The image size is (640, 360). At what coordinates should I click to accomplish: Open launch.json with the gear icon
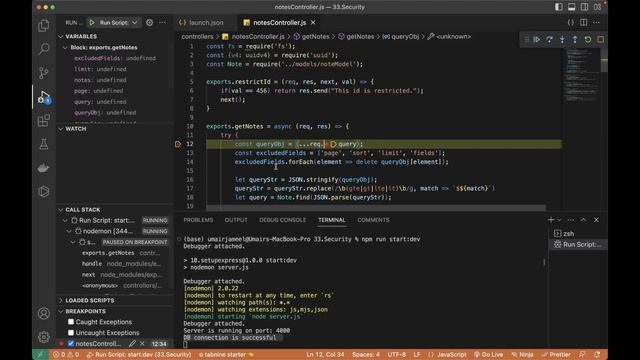point(149,22)
